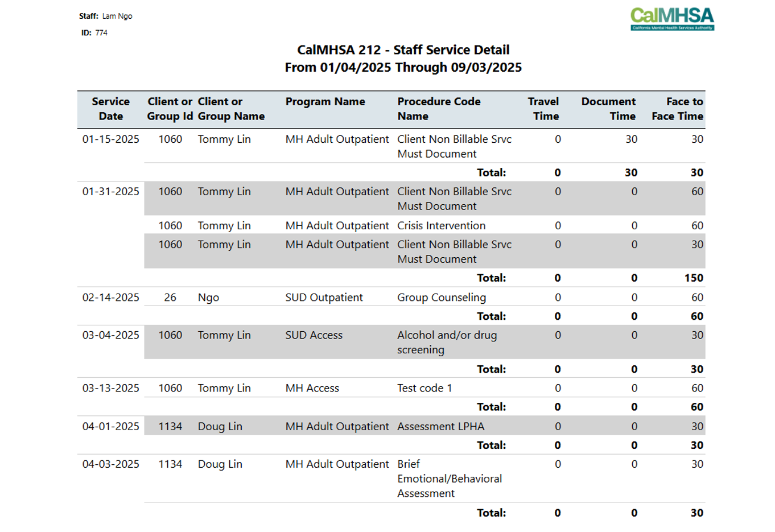Select the 03-13-2025 service date
This screenshot has width=775, height=532.
pos(111,388)
